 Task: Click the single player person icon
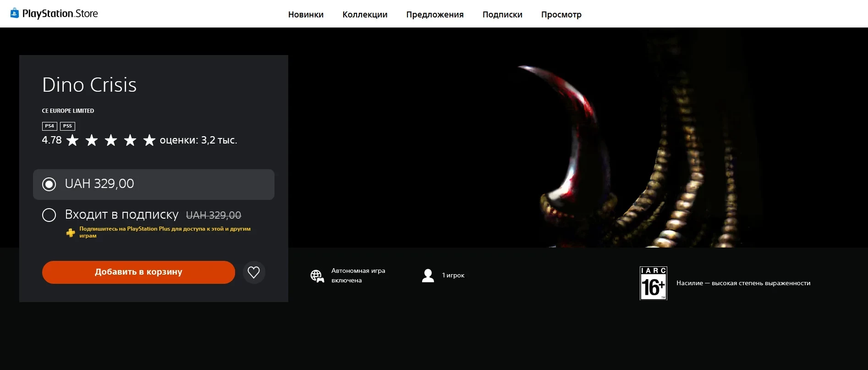pyautogui.click(x=428, y=276)
